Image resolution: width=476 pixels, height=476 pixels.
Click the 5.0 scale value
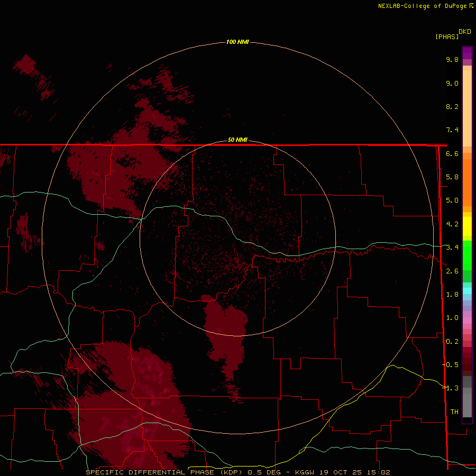point(452,200)
